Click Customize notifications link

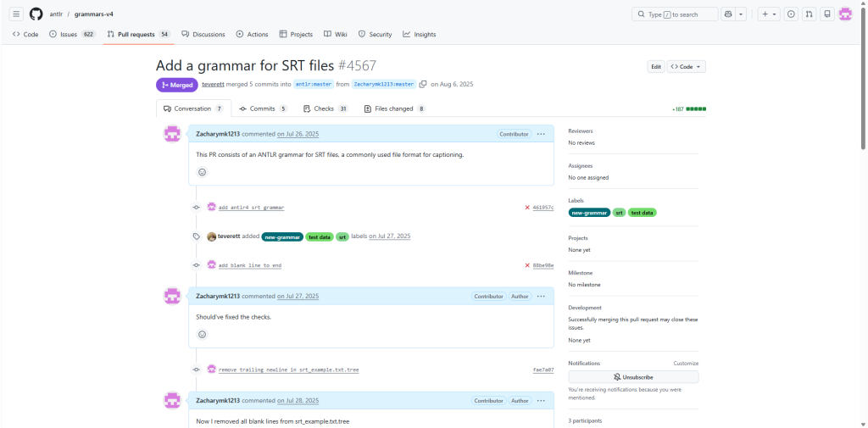click(686, 364)
